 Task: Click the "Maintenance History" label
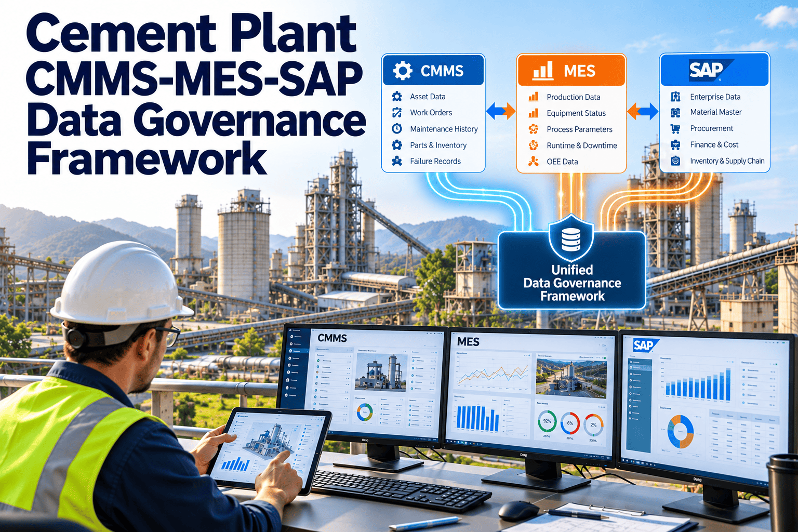[x=444, y=129]
